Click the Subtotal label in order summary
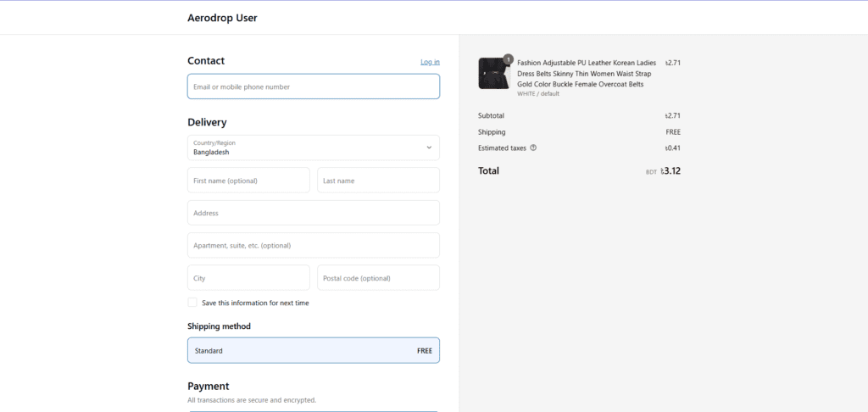Image resolution: width=868 pixels, height=412 pixels. pyautogui.click(x=491, y=115)
